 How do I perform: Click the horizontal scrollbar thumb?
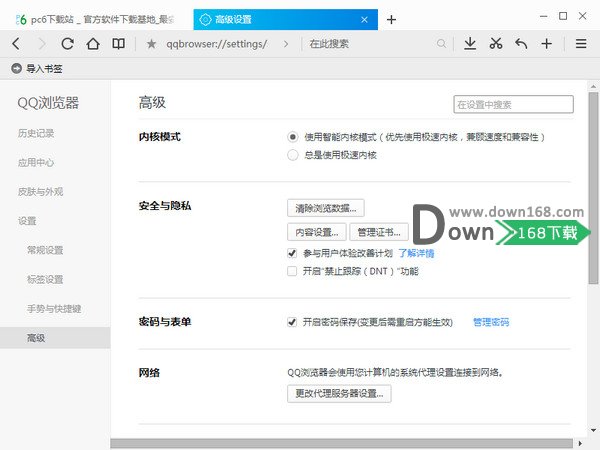coord(342,443)
